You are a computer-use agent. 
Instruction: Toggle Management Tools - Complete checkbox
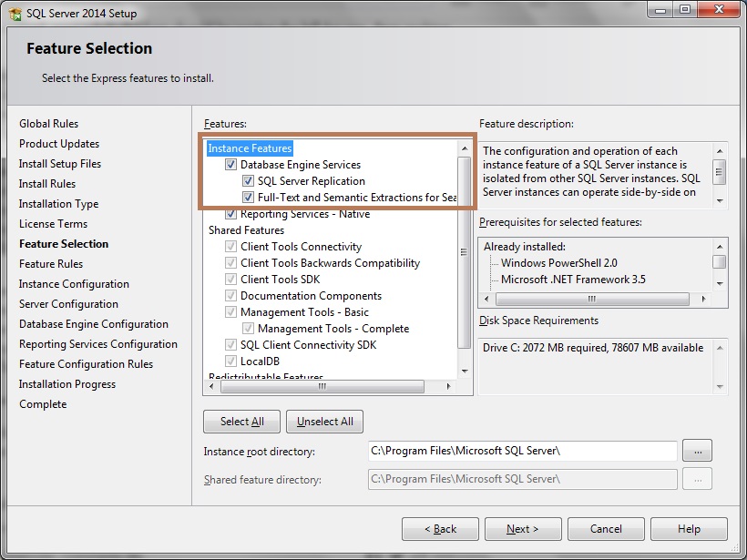pos(248,329)
